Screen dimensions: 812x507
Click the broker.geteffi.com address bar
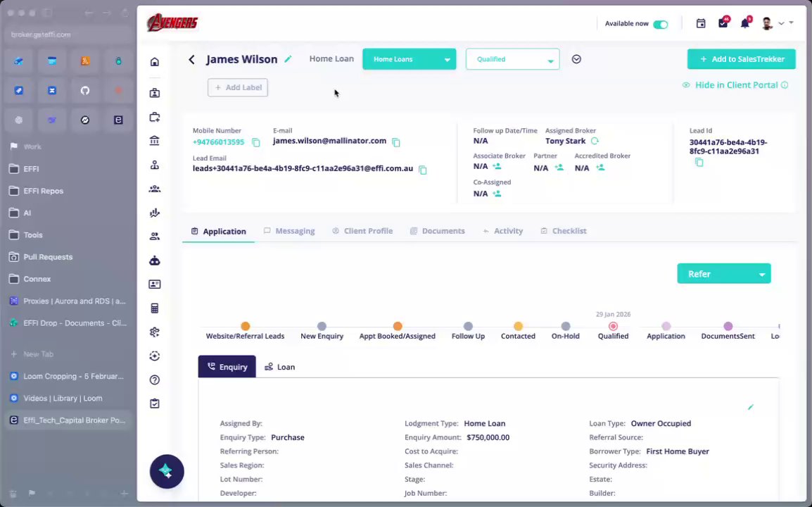click(68, 35)
